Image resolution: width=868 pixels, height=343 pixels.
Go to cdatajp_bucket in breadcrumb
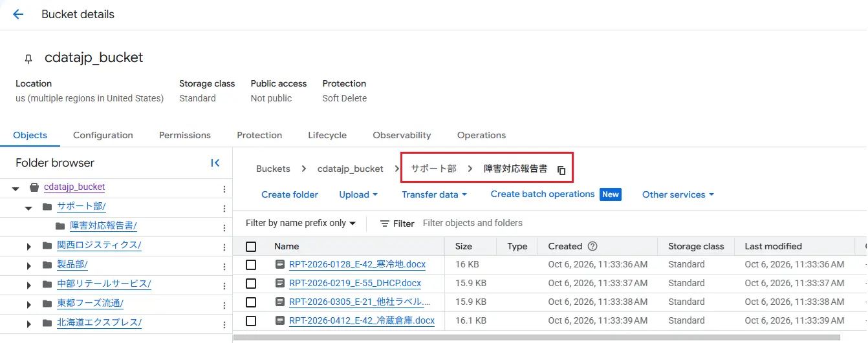[350, 169]
